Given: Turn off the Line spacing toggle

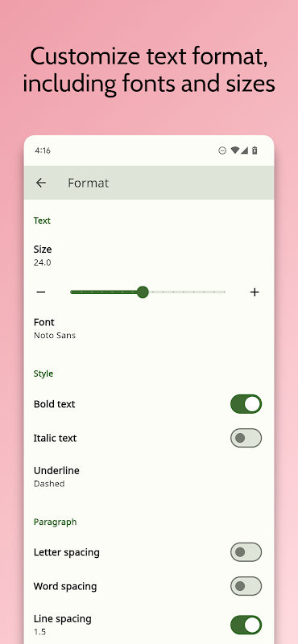Looking at the screenshot, I should point(246,625).
